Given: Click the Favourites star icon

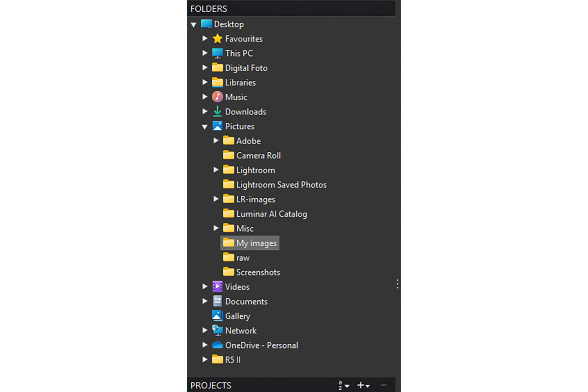Looking at the screenshot, I should (x=217, y=38).
